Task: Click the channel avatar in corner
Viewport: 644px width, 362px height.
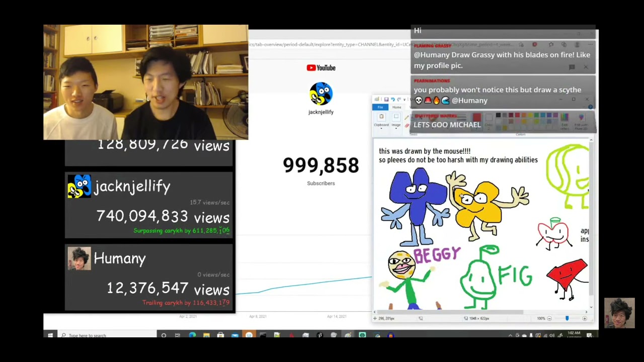Action: coord(619,313)
